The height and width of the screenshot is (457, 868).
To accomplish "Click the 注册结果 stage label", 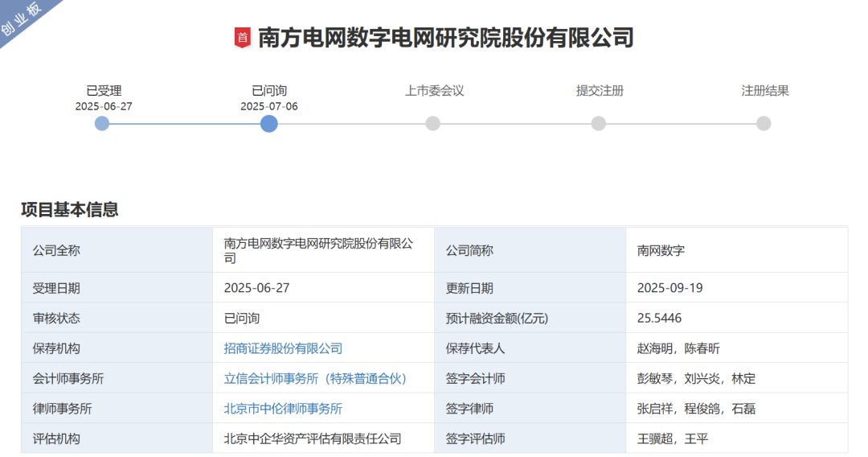I will pyautogui.click(x=765, y=91).
